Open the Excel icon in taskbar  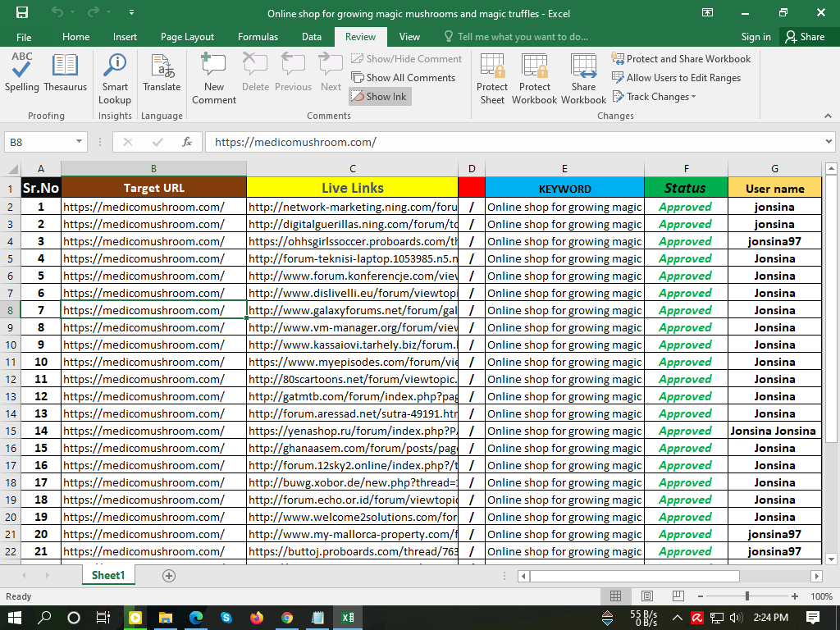coord(347,617)
